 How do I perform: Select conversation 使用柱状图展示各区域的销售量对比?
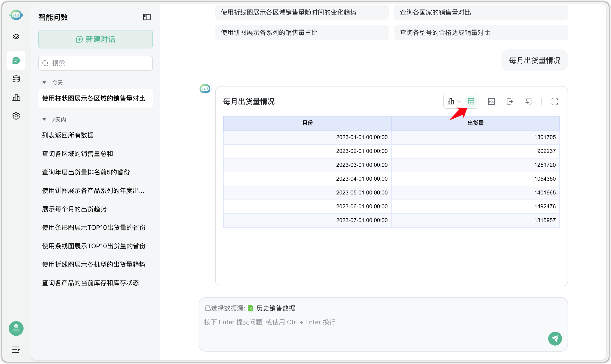tap(95, 98)
